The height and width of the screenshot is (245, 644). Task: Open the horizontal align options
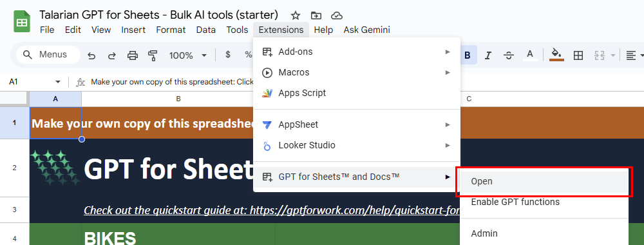(x=631, y=55)
